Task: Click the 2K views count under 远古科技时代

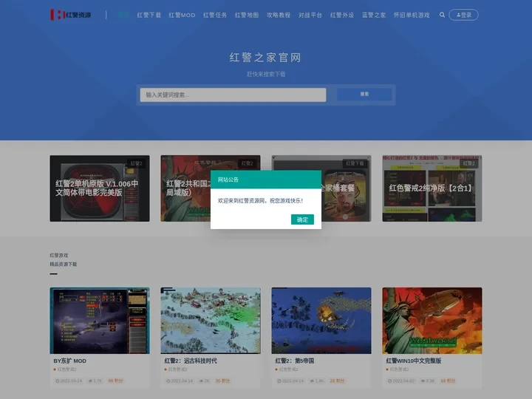Action: pyautogui.click(x=205, y=381)
